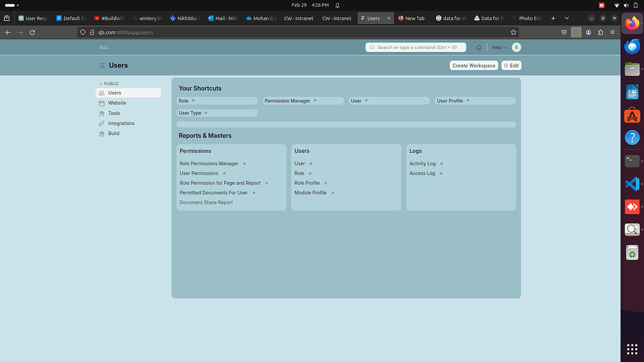The width and height of the screenshot is (644, 362).
Task: Click the command search input field
Action: (x=415, y=47)
